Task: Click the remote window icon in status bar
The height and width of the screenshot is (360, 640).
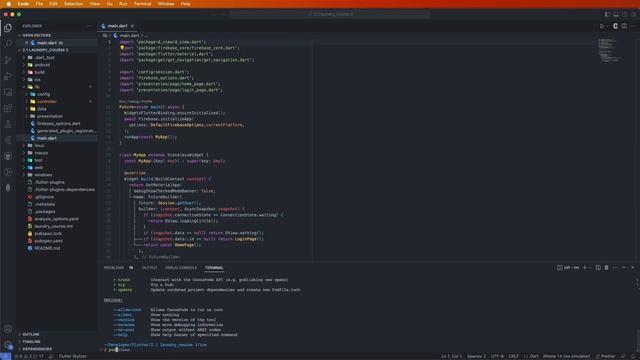Action: click(x=5, y=356)
